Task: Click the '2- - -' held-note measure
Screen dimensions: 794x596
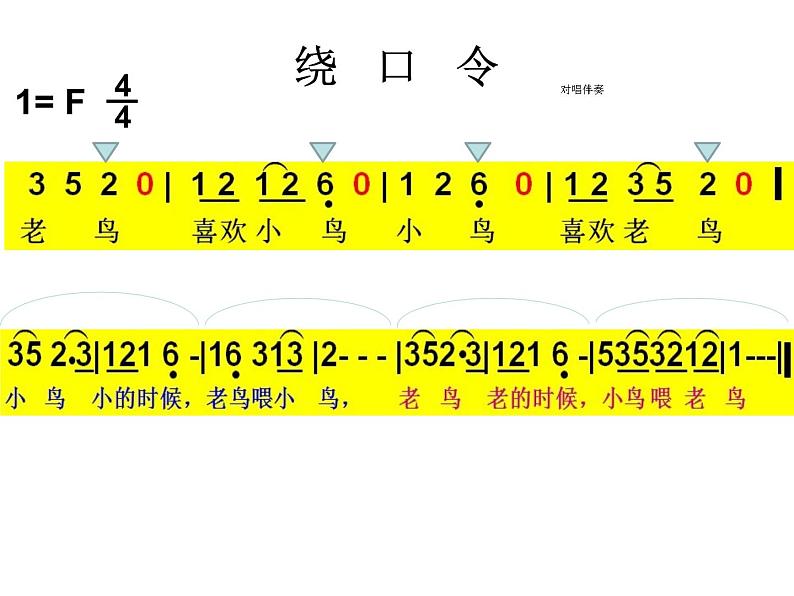Action: click(x=353, y=356)
